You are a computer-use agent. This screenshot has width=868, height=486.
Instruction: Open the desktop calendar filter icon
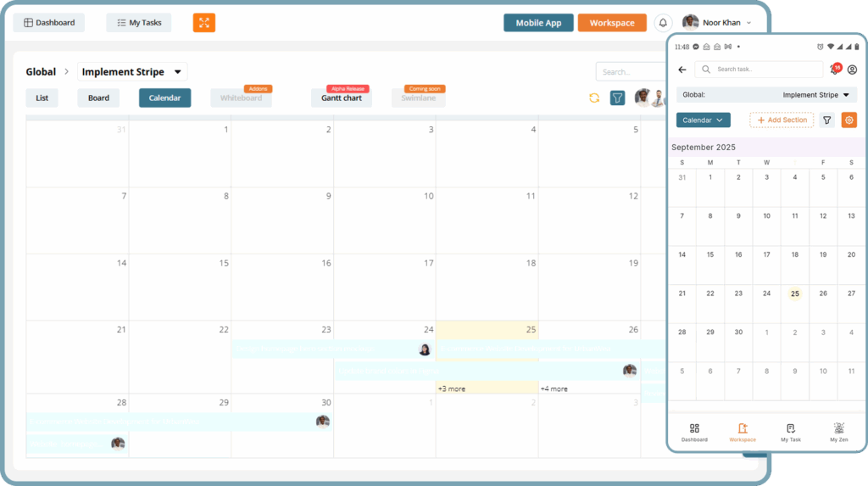618,98
